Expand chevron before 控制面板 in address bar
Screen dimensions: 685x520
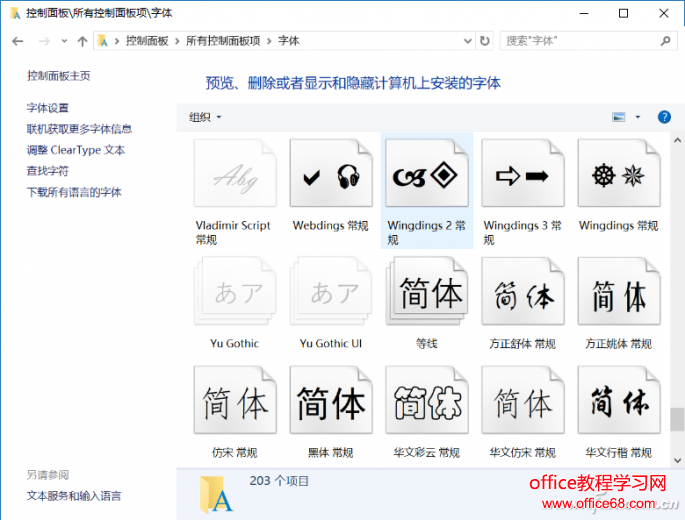(117, 41)
